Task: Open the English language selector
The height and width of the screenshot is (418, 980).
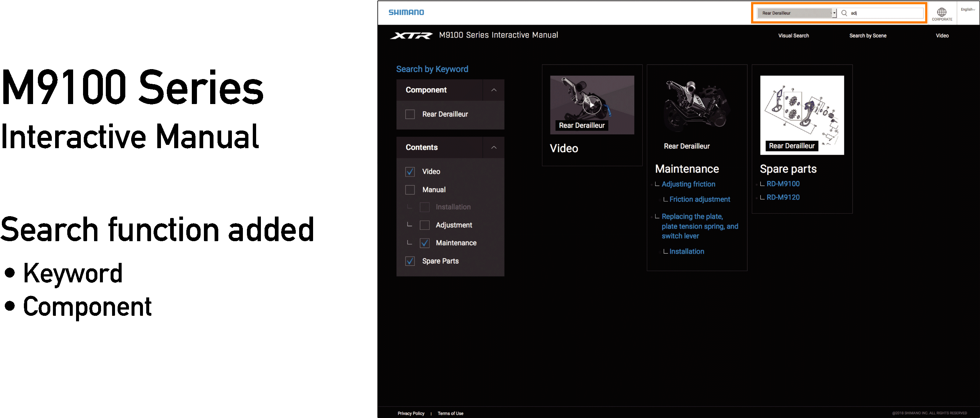Action: 968,10
